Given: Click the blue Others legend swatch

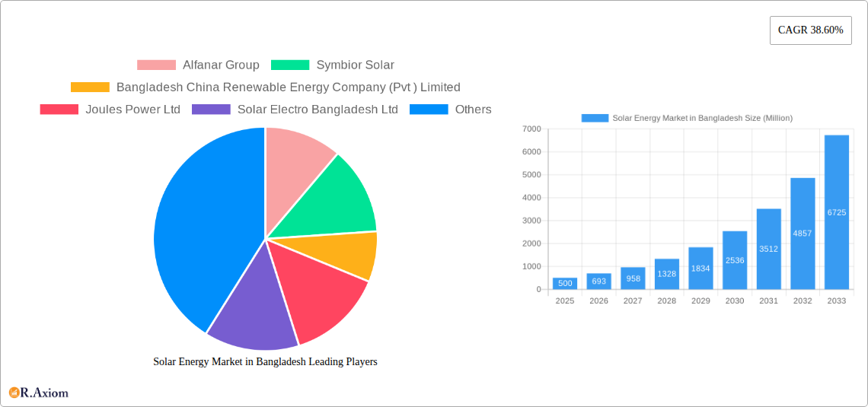Looking at the screenshot, I should pos(429,110).
